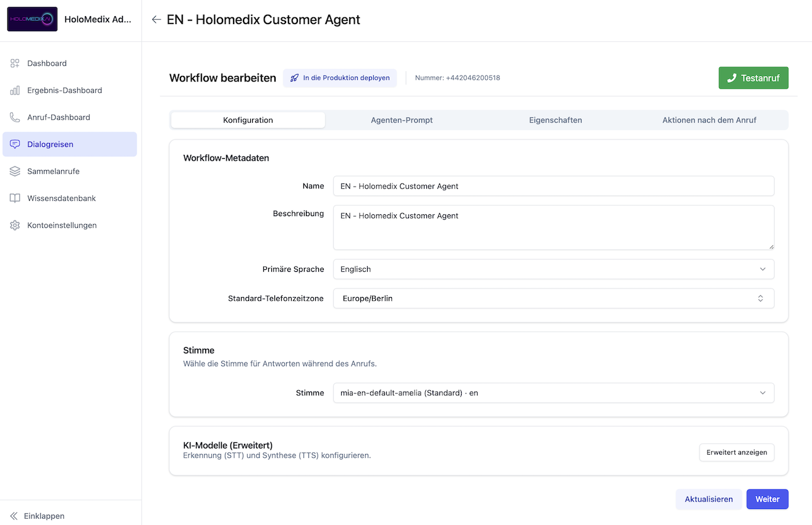Click In die Produktion deployen button
812x525 pixels.
(x=340, y=78)
